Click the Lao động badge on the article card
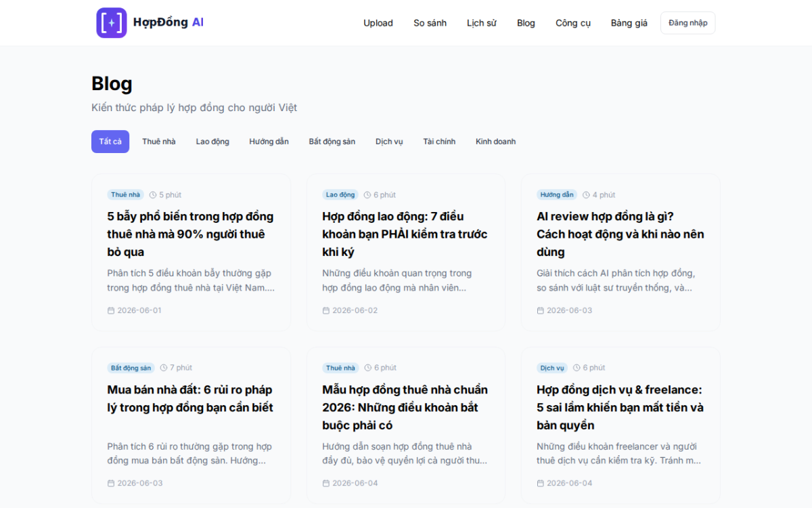This screenshot has width=812, height=508. pyautogui.click(x=340, y=195)
